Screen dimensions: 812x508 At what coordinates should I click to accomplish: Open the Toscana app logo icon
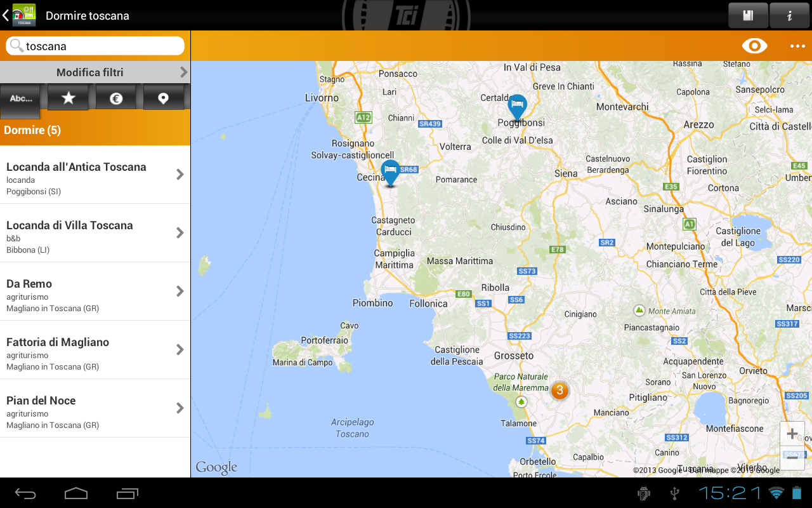point(24,15)
